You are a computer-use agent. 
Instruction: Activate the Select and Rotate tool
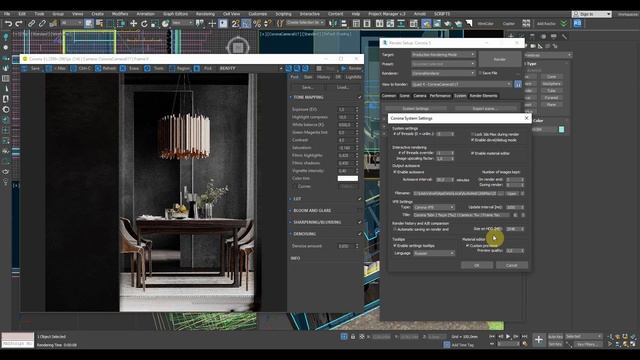(144, 24)
